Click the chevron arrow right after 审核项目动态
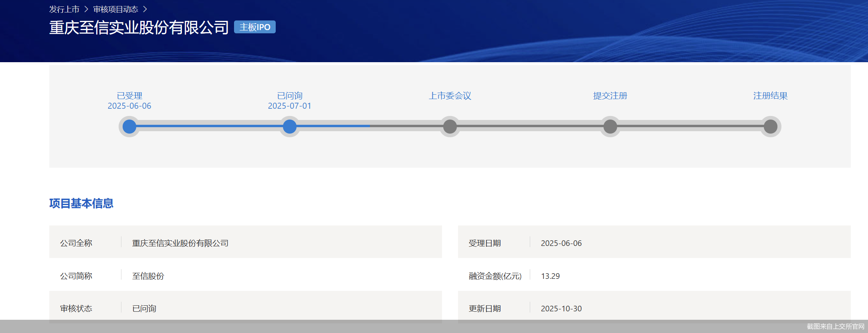The height and width of the screenshot is (333, 868). (x=145, y=9)
